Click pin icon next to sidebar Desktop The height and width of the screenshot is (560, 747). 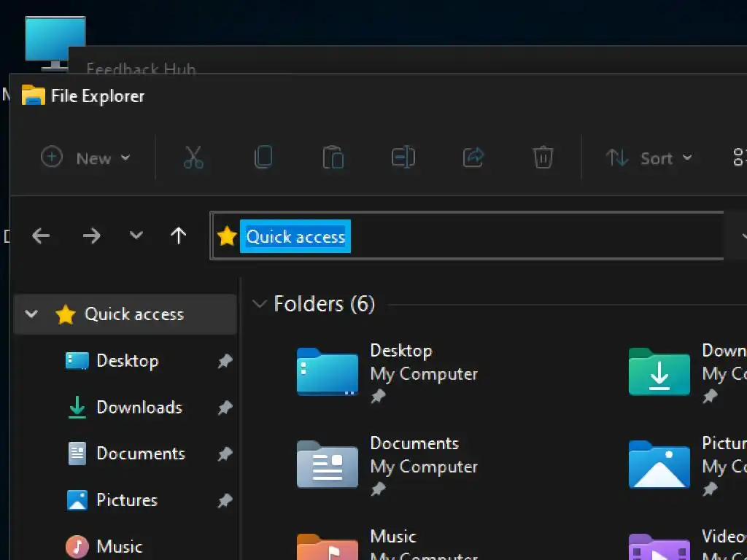click(x=225, y=362)
